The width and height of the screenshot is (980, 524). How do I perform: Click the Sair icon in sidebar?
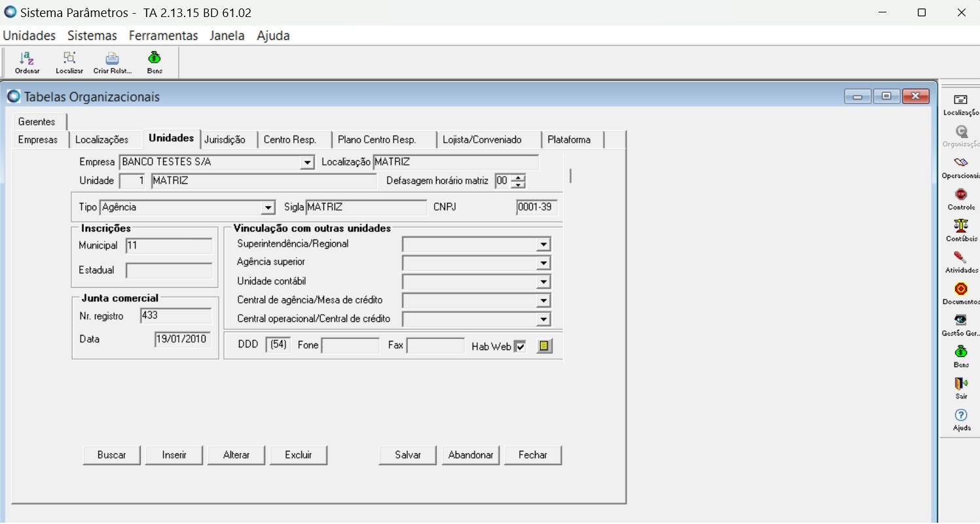pyautogui.click(x=960, y=388)
